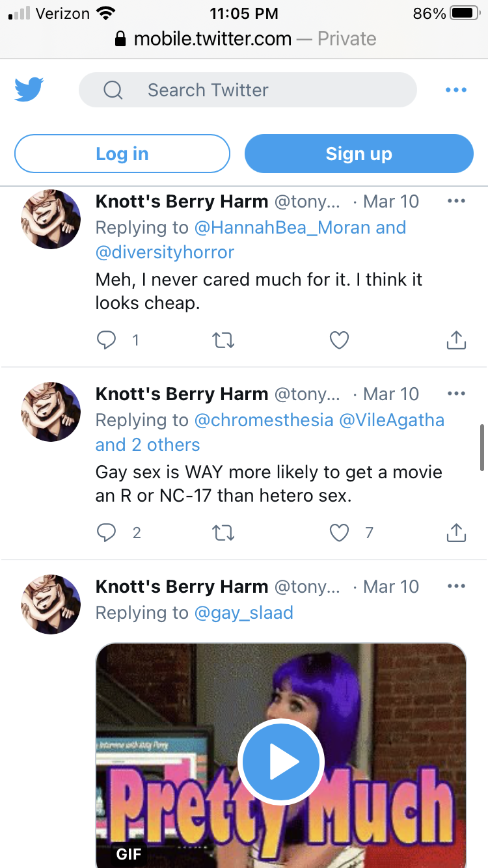Open the three-dot menu beside the search bar
The height and width of the screenshot is (868, 488).
[x=456, y=90]
